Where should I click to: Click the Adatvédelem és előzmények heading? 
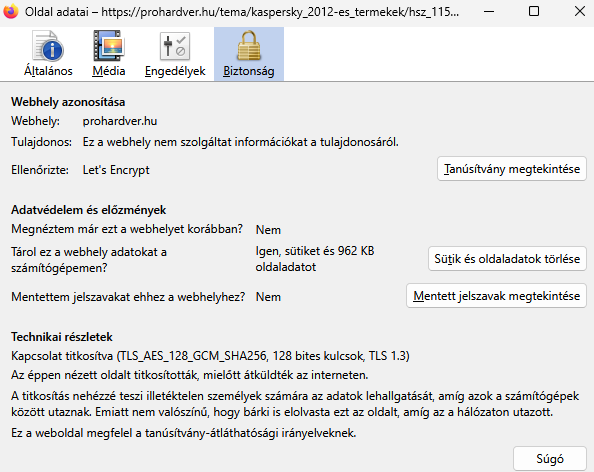click(x=88, y=210)
